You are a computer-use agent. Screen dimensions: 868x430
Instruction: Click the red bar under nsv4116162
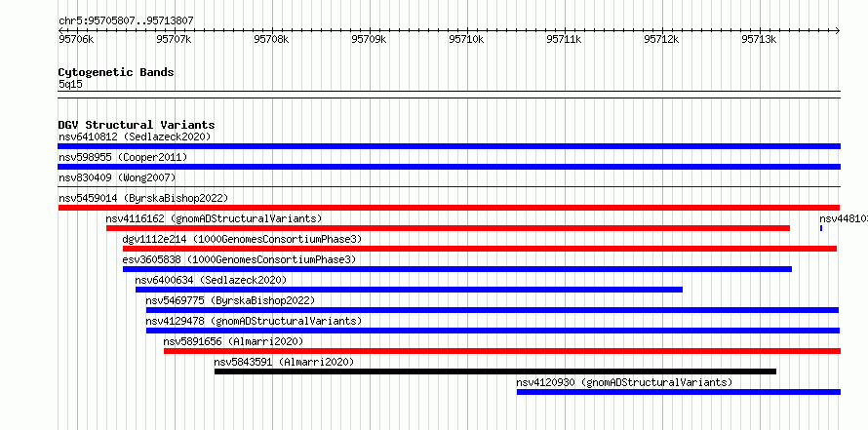[x=448, y=228]
